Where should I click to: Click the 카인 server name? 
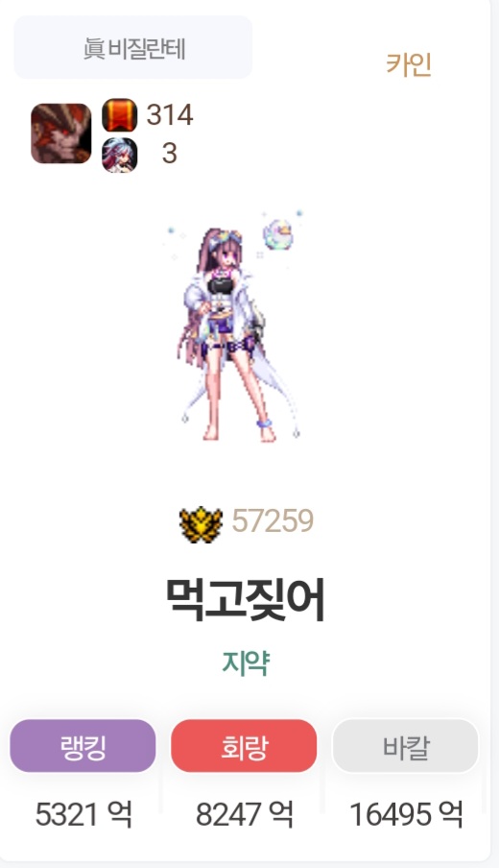pos(409,64)
